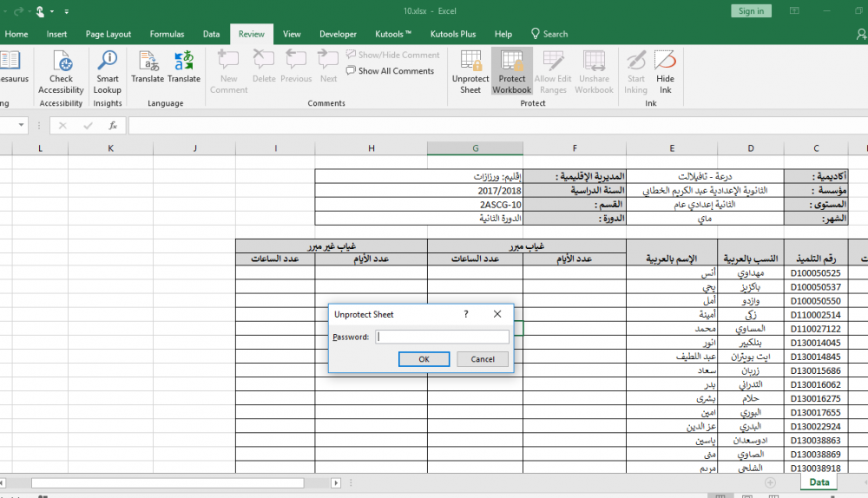Select the Data sheet tab

tap(819, 482)
